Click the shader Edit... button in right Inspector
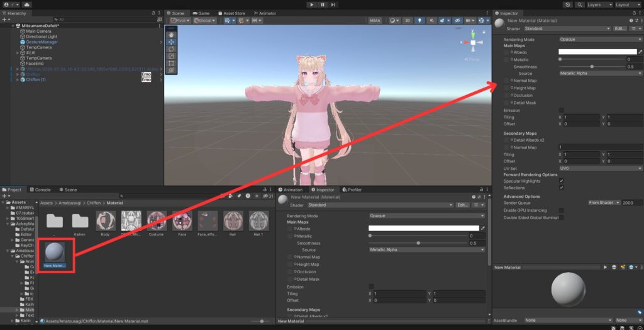The image size is (644, 330). tap(619, 28)
